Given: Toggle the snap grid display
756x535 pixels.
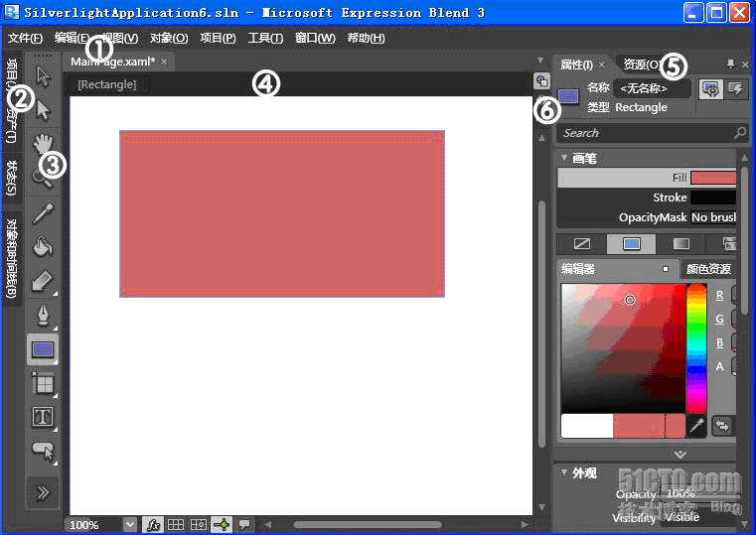Looking at the screenshot, I should pyautogui.click(x=176, y=524).
